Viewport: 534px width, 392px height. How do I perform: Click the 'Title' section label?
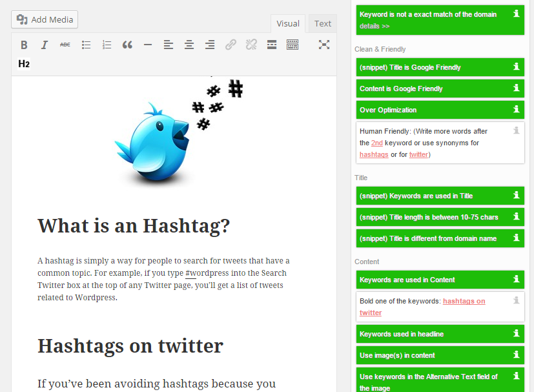pyautogui.click(x=361, y=178)
